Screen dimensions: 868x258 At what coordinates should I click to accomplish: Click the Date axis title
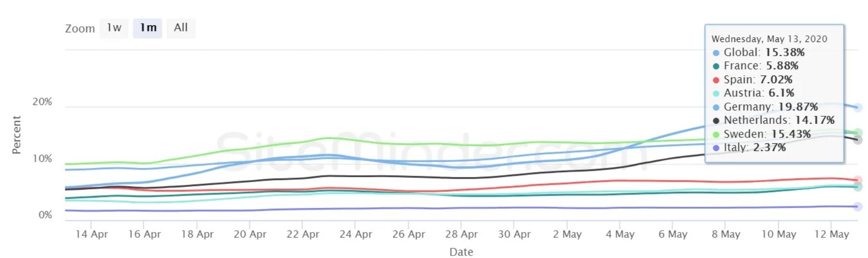coord(461,252)
